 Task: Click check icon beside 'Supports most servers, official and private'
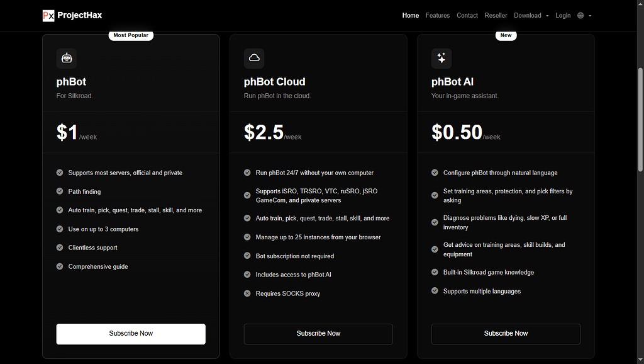(60, 173)
